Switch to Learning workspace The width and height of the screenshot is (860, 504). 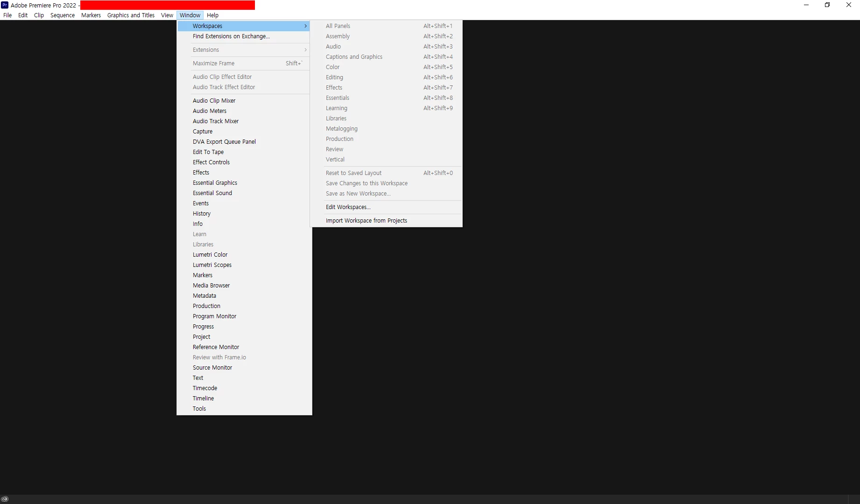386,108
